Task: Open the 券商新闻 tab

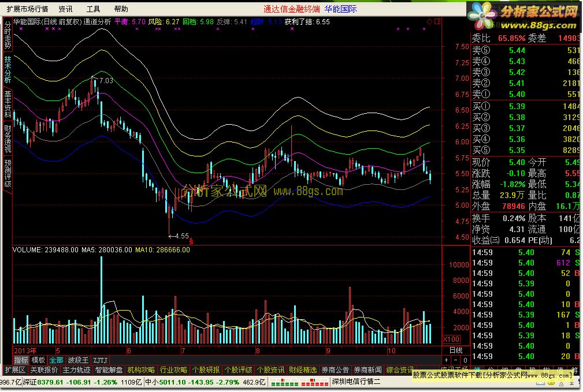Action: pyautogui.click(x=367, y=370)
